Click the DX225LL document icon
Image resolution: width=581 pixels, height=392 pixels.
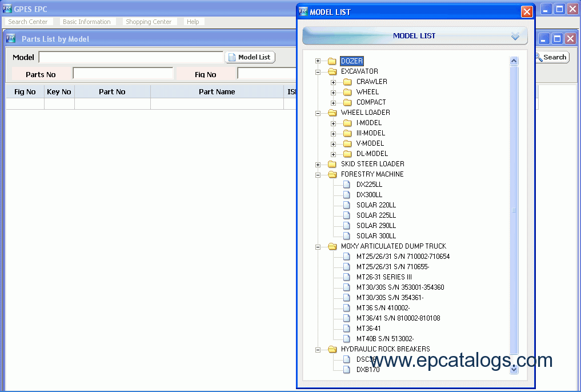click(347, 185)
